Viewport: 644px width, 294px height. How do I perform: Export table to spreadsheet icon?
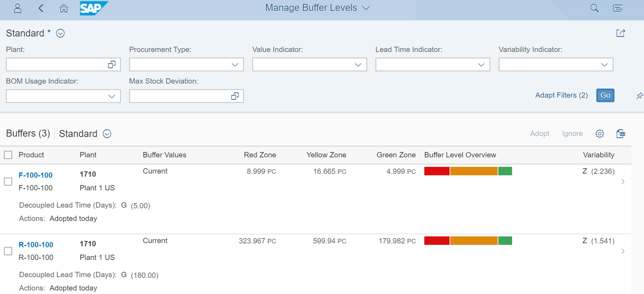[621, 134]
